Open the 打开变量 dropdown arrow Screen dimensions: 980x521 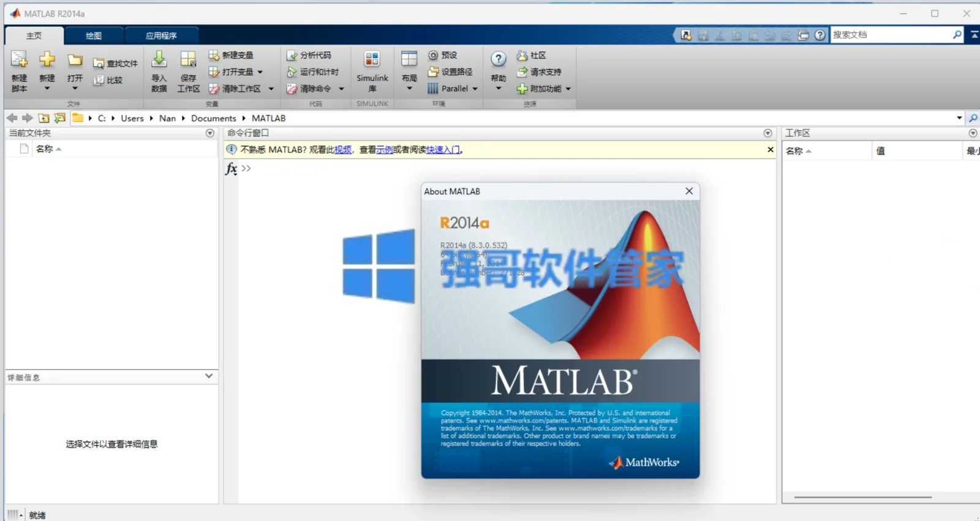point(260,72)
